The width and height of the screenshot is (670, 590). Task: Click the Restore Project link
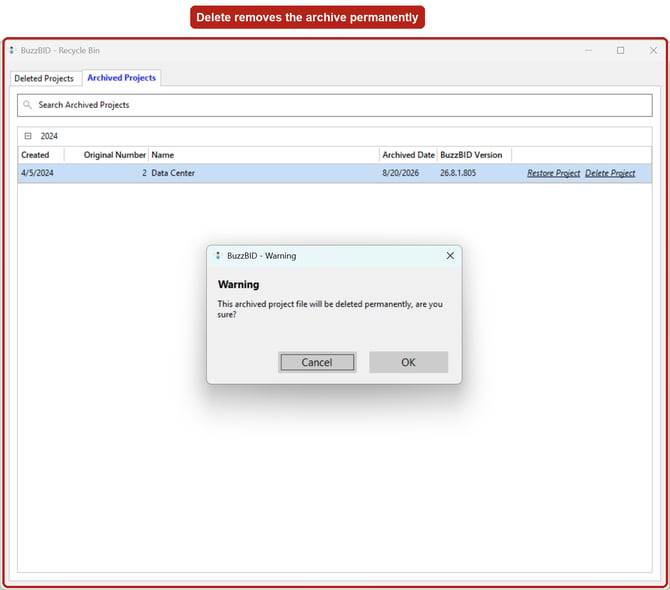click(x=553, y=173)
